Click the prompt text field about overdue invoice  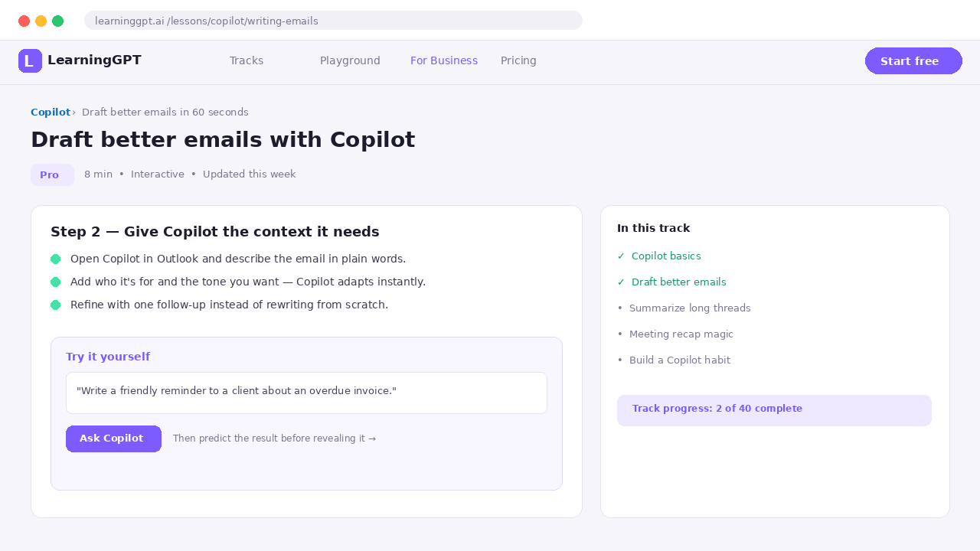pos(306,393)
